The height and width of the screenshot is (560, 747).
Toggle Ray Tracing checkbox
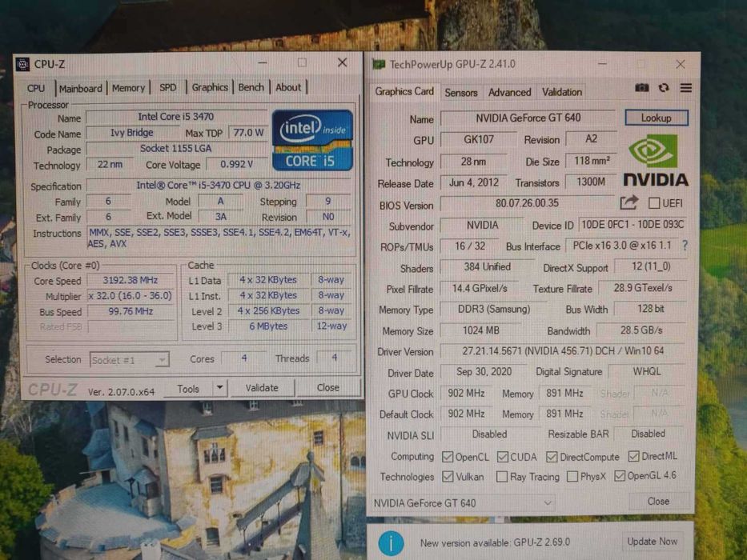(502, 477)
